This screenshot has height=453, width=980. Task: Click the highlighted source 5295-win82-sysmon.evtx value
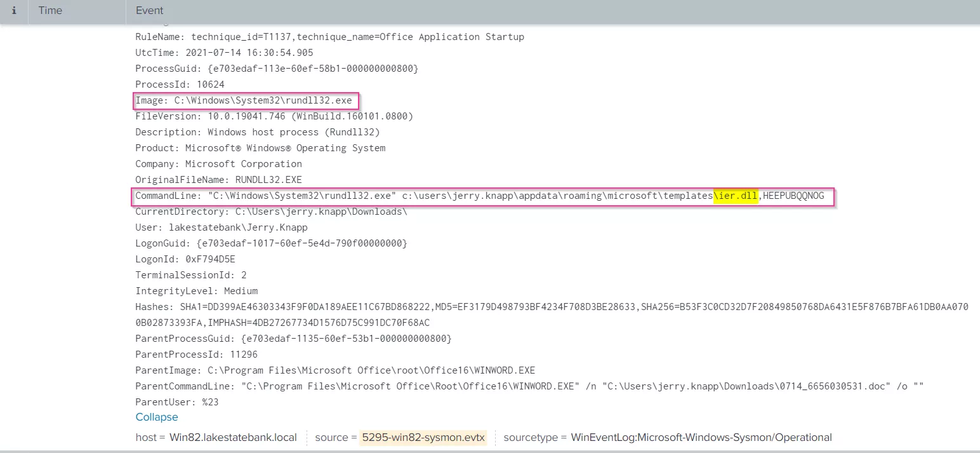(x=423, y=438)
